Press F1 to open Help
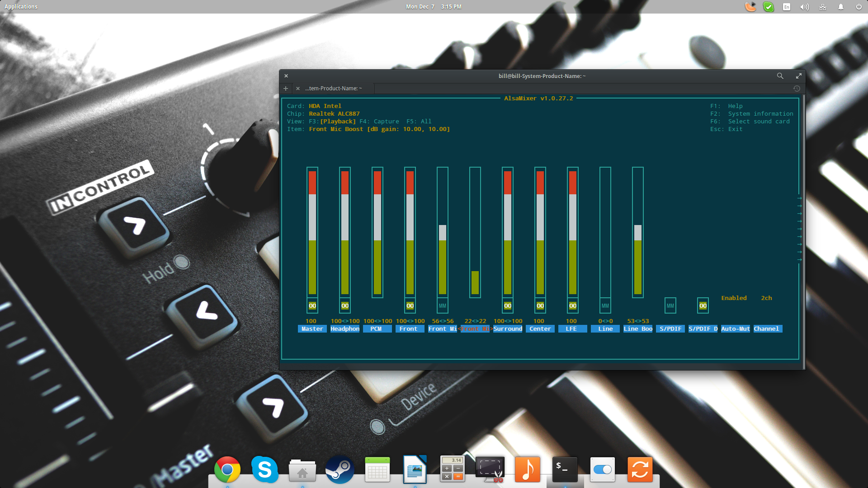Viewport: 868px width, 488px height. coord(735,105)
